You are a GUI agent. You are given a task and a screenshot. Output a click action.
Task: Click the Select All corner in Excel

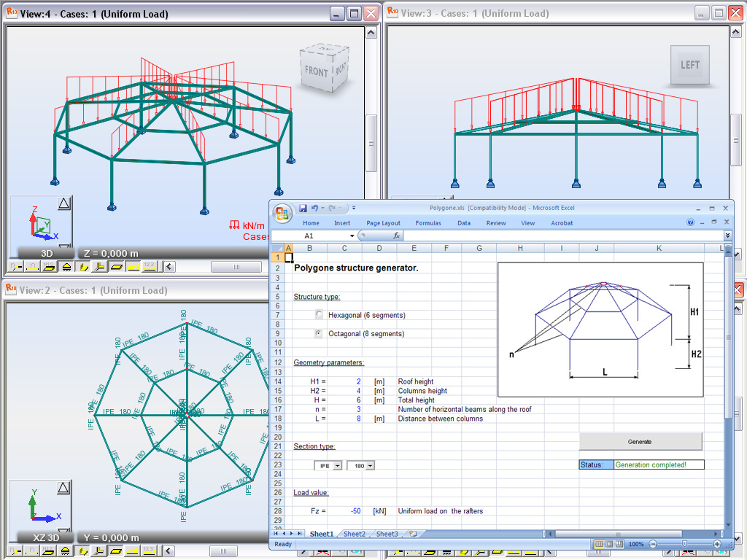point(276,248)
